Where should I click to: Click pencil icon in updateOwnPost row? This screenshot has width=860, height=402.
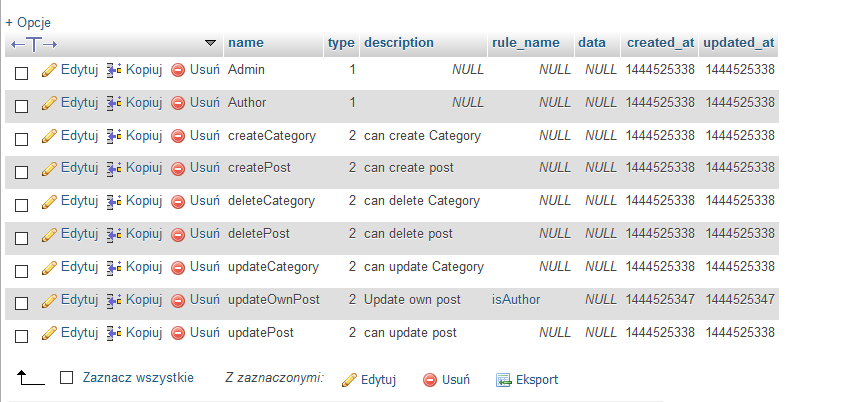pos(49,300)
